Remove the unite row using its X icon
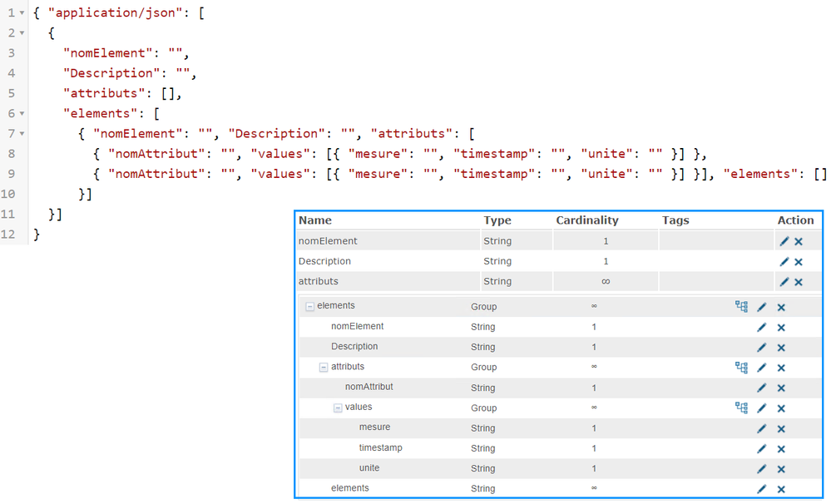Screen dimensions: 831x504 (781, 469)
